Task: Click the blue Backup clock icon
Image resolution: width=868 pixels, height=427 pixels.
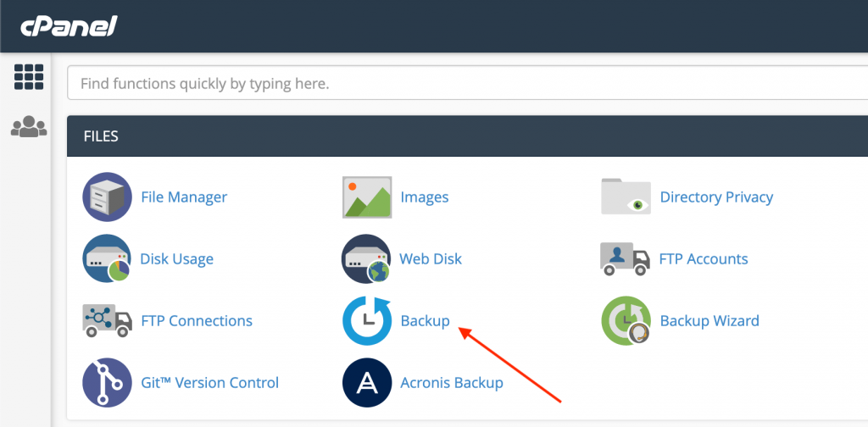Action: point(367,321)
